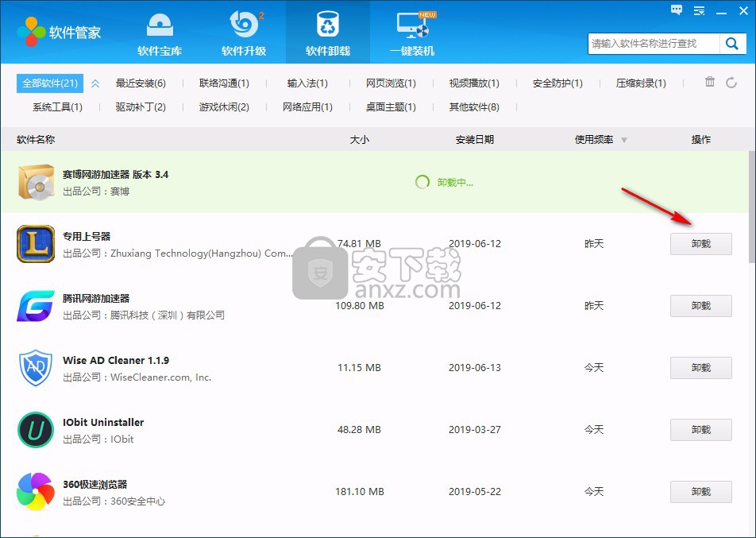Filter by 安全防护(1) category
Screen dimensions: 756x538
(557, 83)
